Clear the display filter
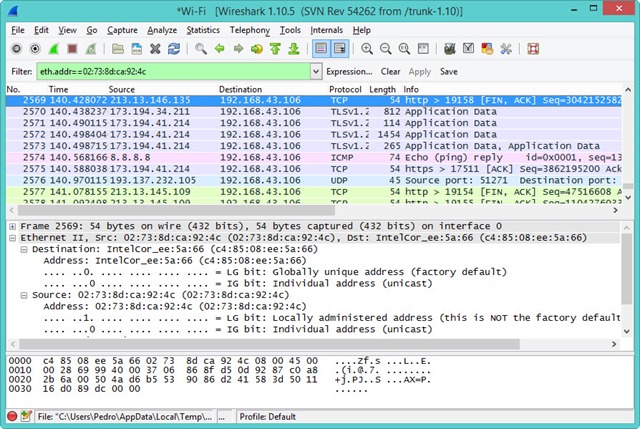 tap(391, 71)
